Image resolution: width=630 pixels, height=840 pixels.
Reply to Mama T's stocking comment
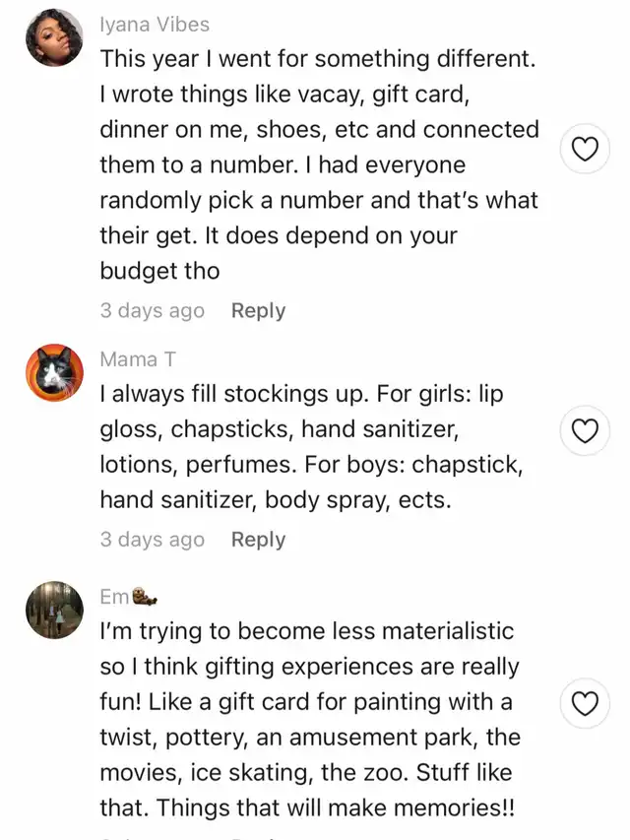pyautogui.click(x=258, y=540)
